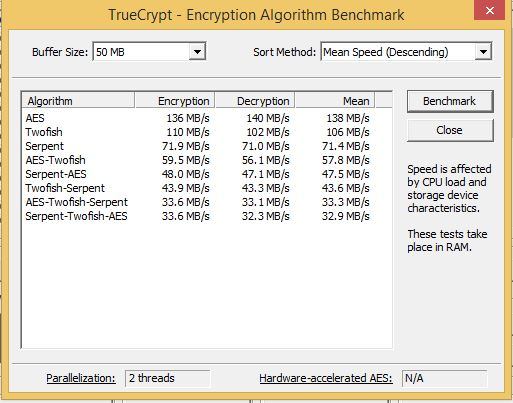Open the Buffer Size dropdown arrow
Screen dimensions: 513x403
(x=197, y=52)
